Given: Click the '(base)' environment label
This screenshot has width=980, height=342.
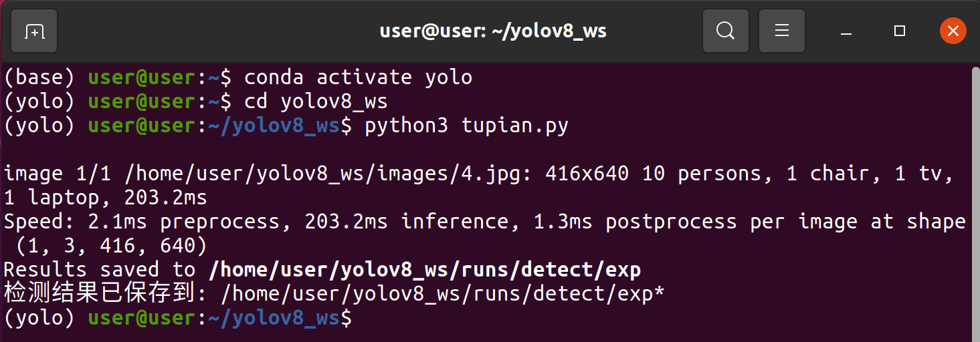Looking at the screenshot, I should click(x=39, y=77).
